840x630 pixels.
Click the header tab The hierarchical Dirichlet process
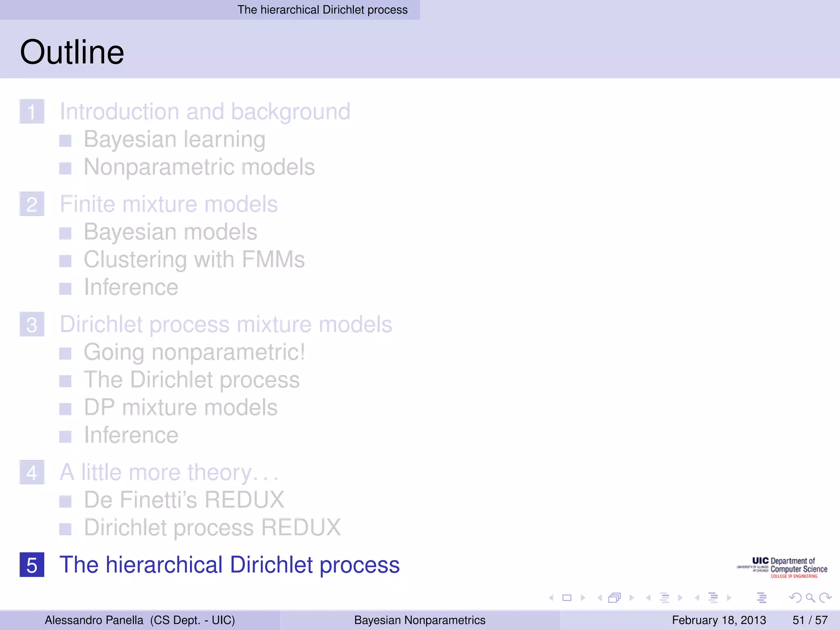click(x=322, y=10)
